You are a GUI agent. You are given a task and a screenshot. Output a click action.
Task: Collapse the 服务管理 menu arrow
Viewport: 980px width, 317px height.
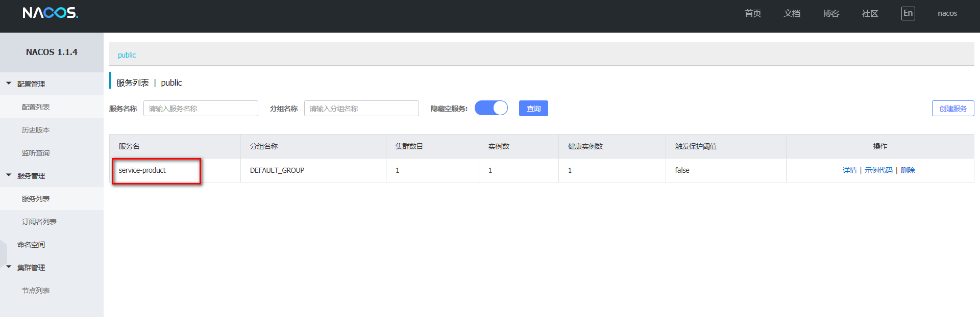[9, 175]
